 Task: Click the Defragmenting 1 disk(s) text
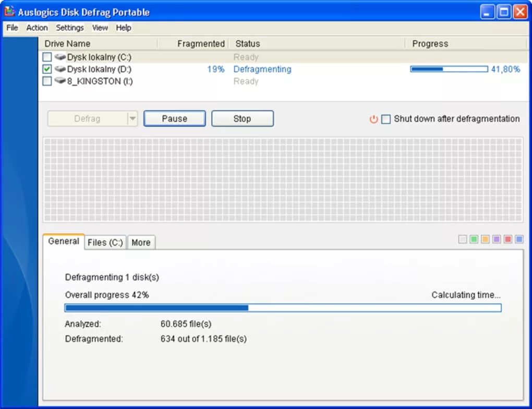112,277
